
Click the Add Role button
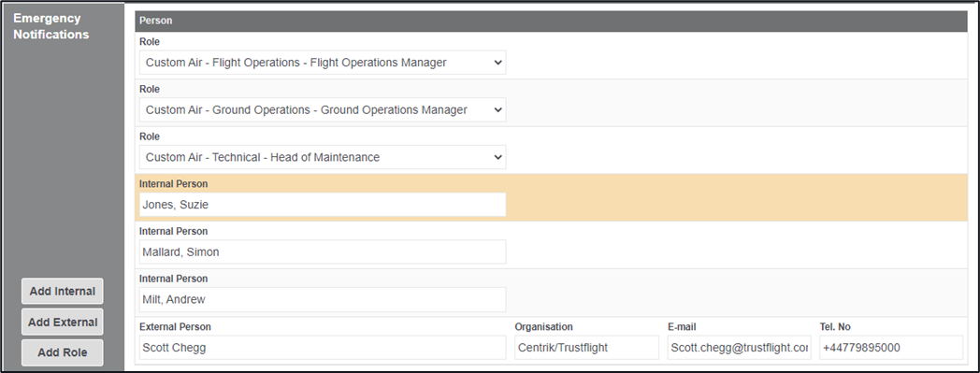(63, 352)
